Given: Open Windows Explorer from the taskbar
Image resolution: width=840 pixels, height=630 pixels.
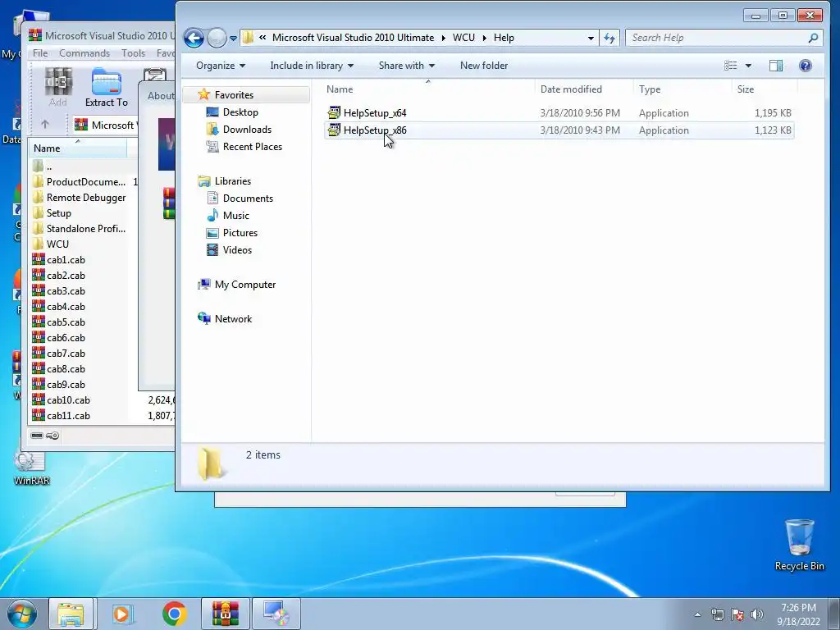Looking at the screenshot, I should tap(71, 614).
